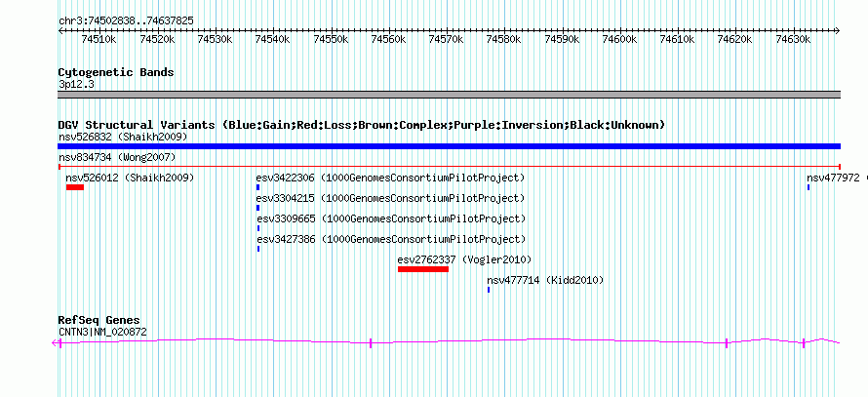Click the 74540k ruler tick label
Image resolution: width=868 pixels, height=397 pixels.
(x=273, y=39)
